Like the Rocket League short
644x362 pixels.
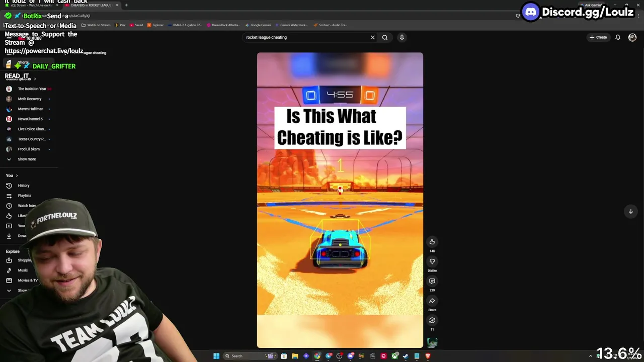(x=432, y=242)
